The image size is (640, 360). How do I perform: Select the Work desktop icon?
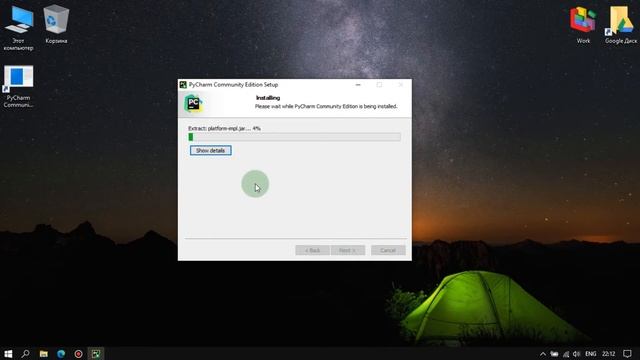pos(583,24)
